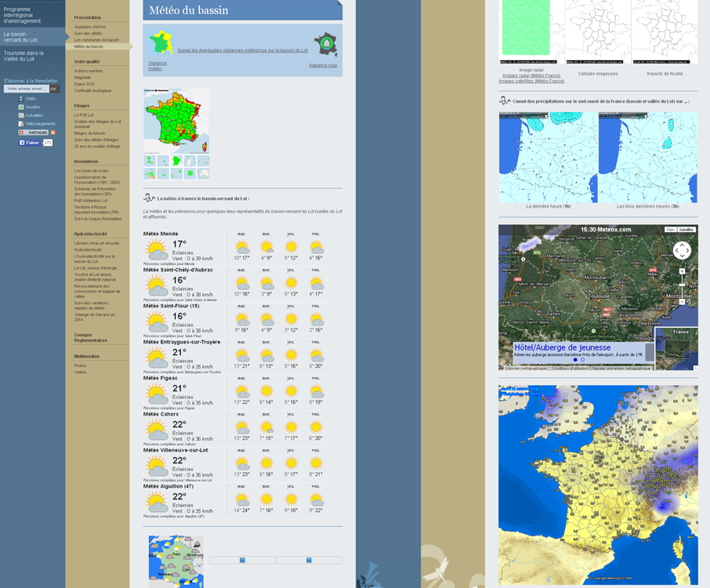Click the Actualités news icon
The height and width of the screenshot is (588, 710).
click(21, 115)
